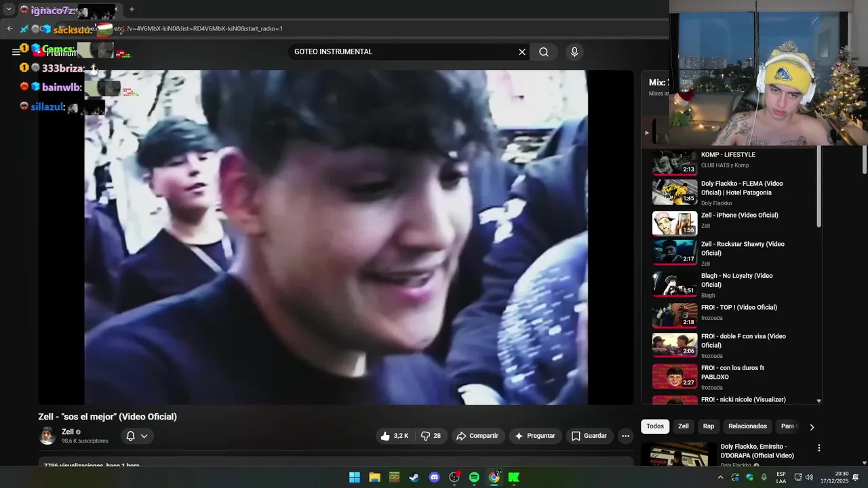868x488 pixels.
Task: Show more filter chips with the right arrow
Action: pyautogui.click(x=812, y=427)
